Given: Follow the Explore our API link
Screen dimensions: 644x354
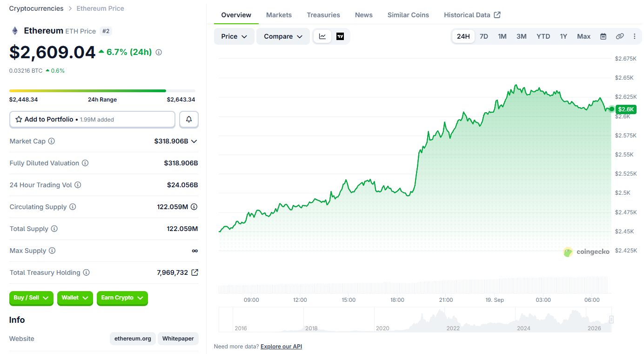Looking at the screenshot, I should (281, 347).
